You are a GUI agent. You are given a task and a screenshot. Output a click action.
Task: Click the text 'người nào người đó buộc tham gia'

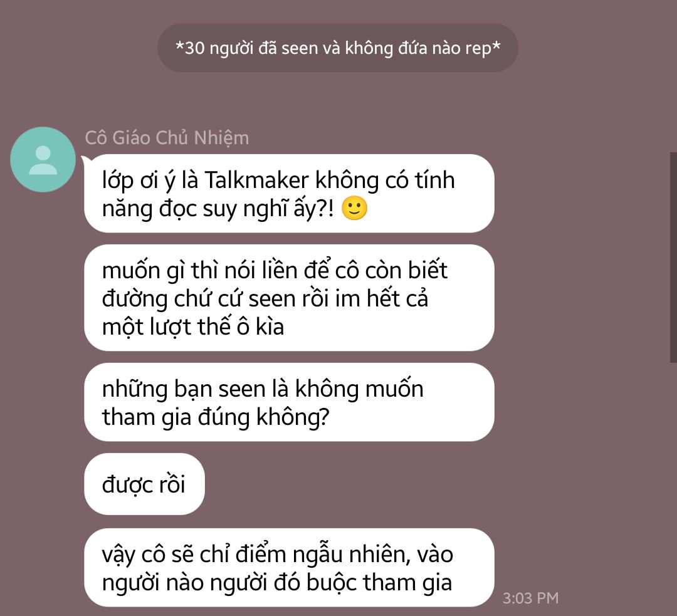[x=277, y=583]
